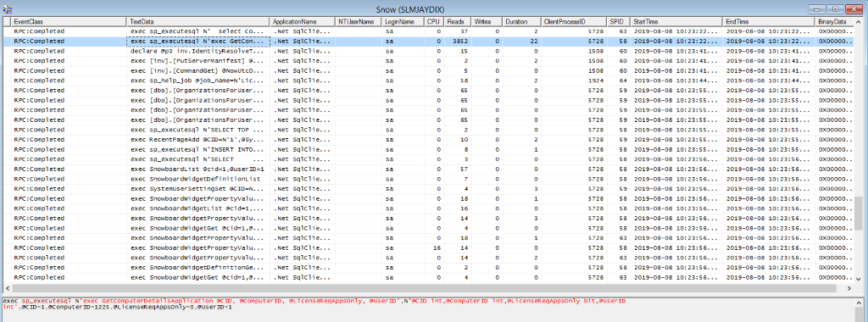
Task: Click the SPID value 64
Action: pos(623,80)
